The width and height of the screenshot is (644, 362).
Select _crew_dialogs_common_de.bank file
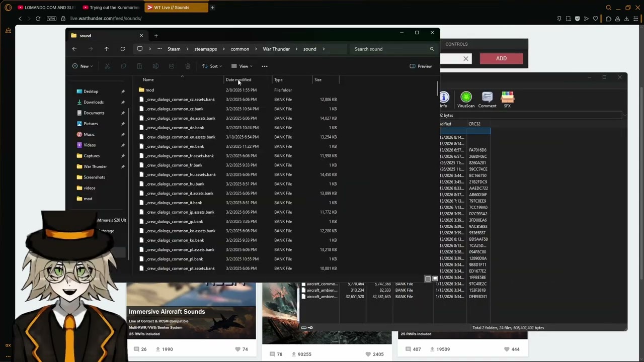[238, 128]
